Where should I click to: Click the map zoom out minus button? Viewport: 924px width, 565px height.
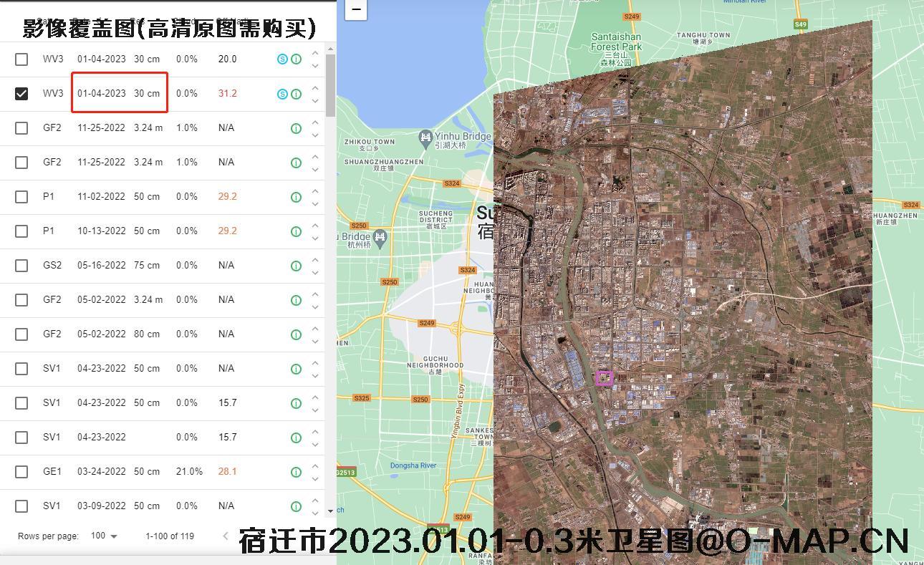(356, 9)
